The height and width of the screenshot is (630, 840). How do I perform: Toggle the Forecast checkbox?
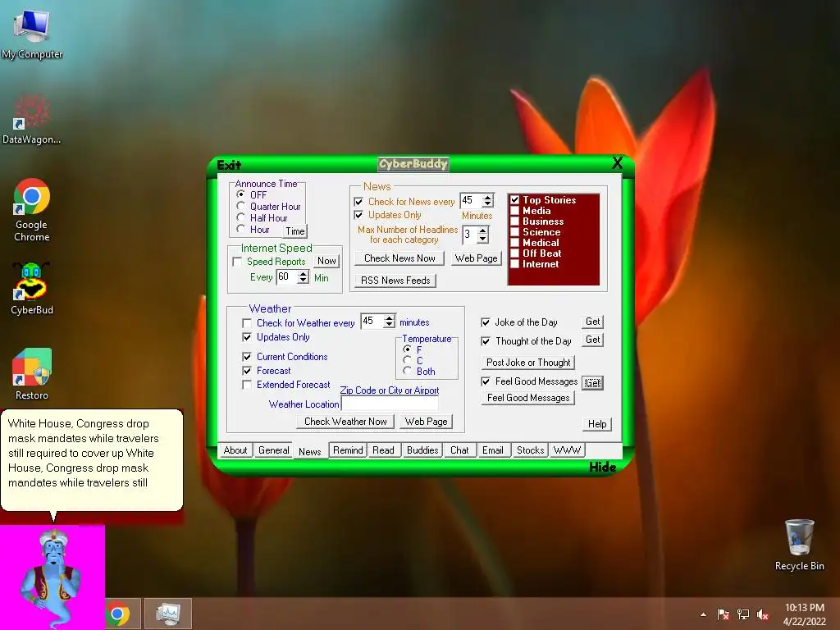(247, 371)
